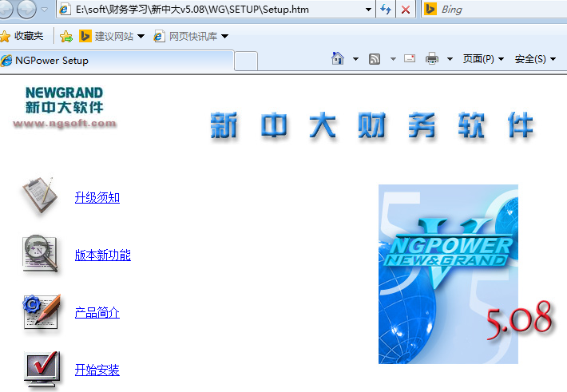Click the magnifier document icon beside 版本新功能
The width and height of the screenshot is (567, 392).
pos(40,254)
